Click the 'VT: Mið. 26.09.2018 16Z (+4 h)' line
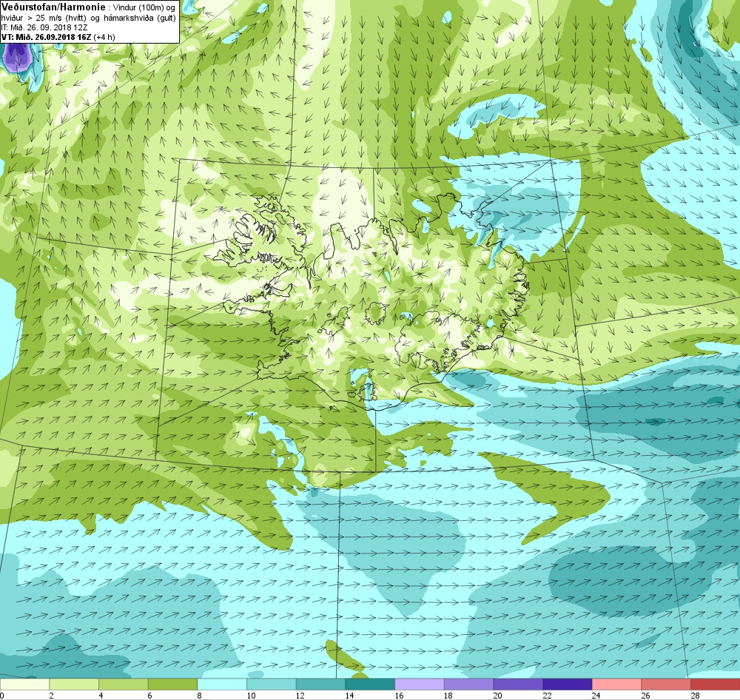 coord(58,37)
